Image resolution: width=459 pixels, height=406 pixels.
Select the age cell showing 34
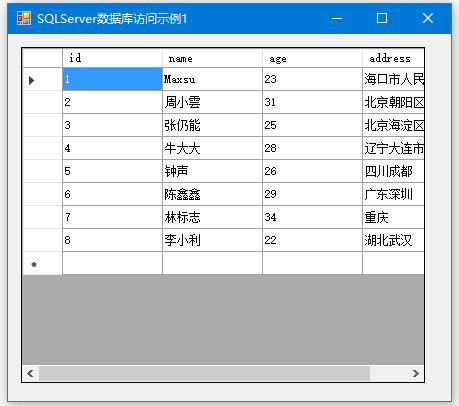(x=312, y=217)
